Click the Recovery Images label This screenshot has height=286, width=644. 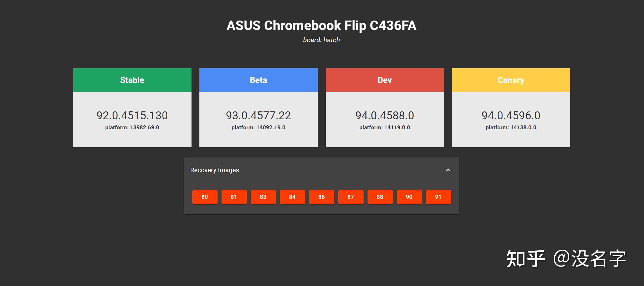coord(215,170)
